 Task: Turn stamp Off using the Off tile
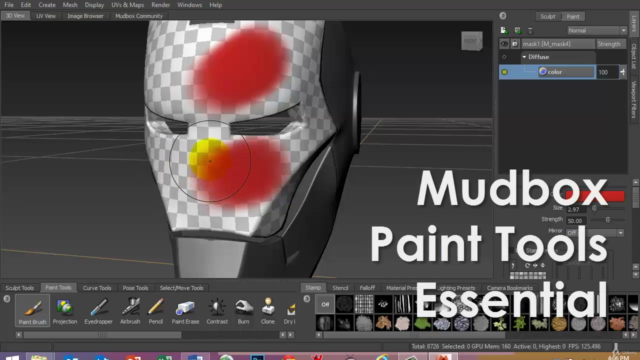pyautogui.click(x=325, y=304)
